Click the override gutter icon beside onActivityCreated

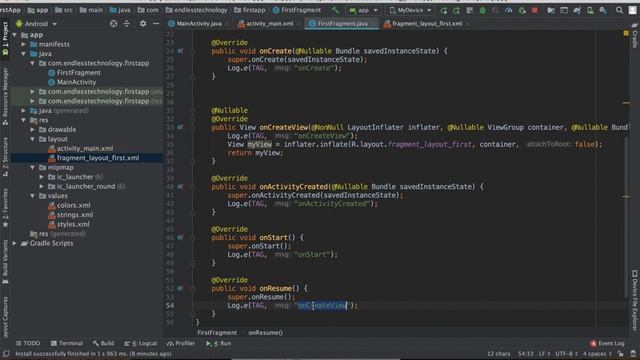(180, 187)
